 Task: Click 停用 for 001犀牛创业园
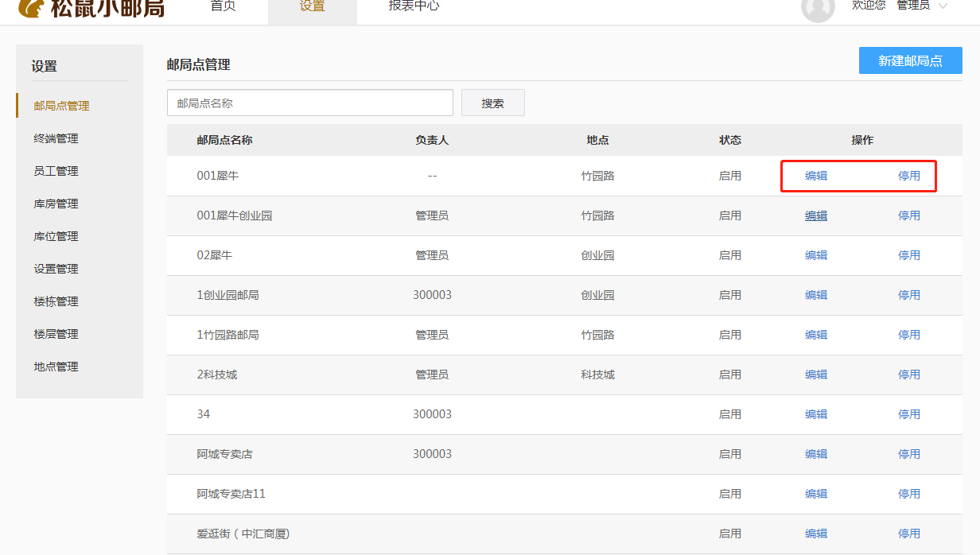pyautogui.click(x=909, y=215)
